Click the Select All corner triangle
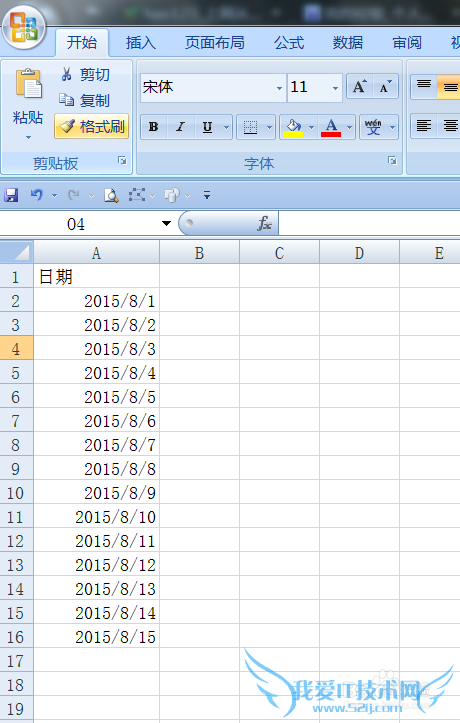 17,252
